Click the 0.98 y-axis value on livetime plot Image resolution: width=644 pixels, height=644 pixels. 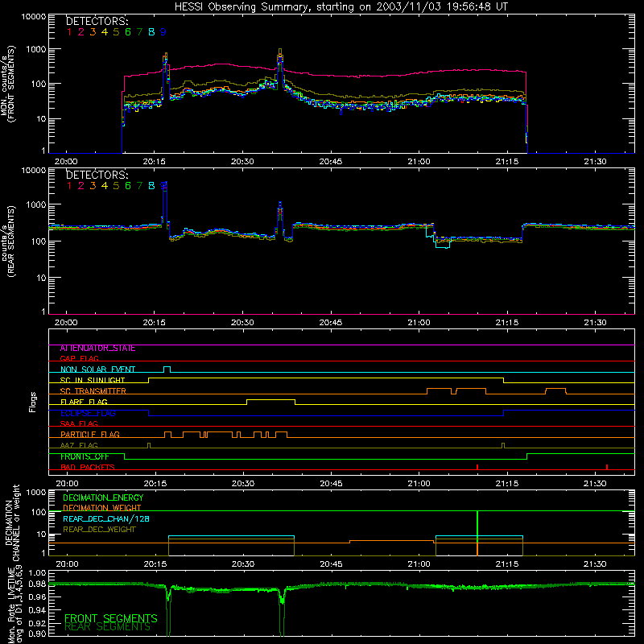click(37, 584)
